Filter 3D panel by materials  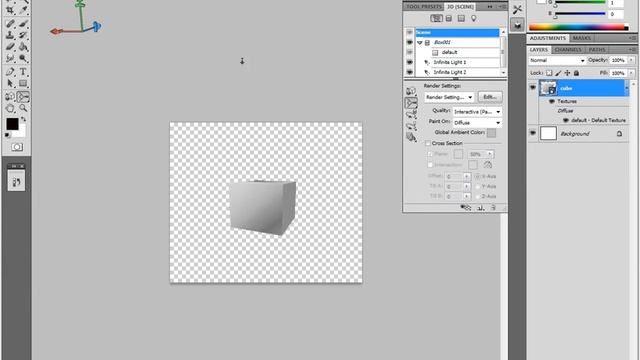tap(461, 18)
